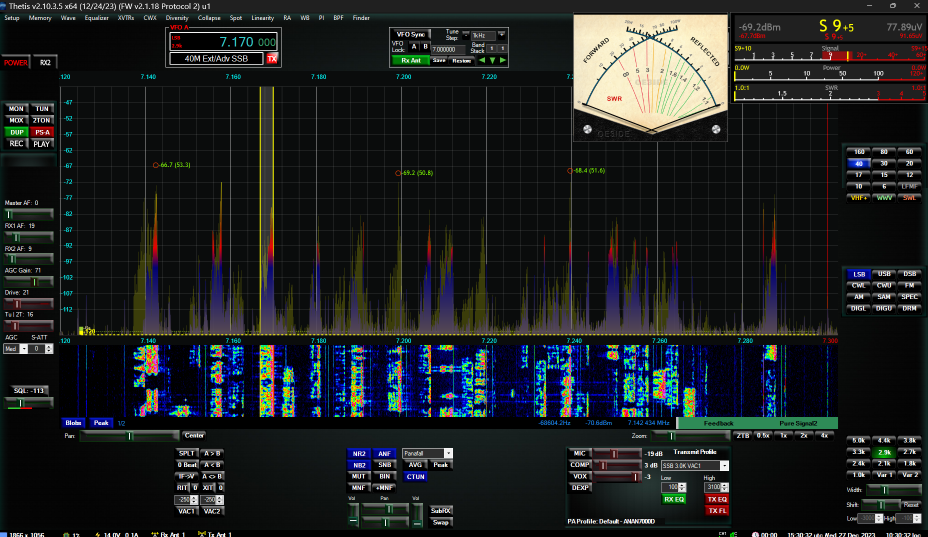Image resolution: width=928 pixels, height=537 pixels.
Task: Select the 2.9k filter button
Action: click(884, 452)
